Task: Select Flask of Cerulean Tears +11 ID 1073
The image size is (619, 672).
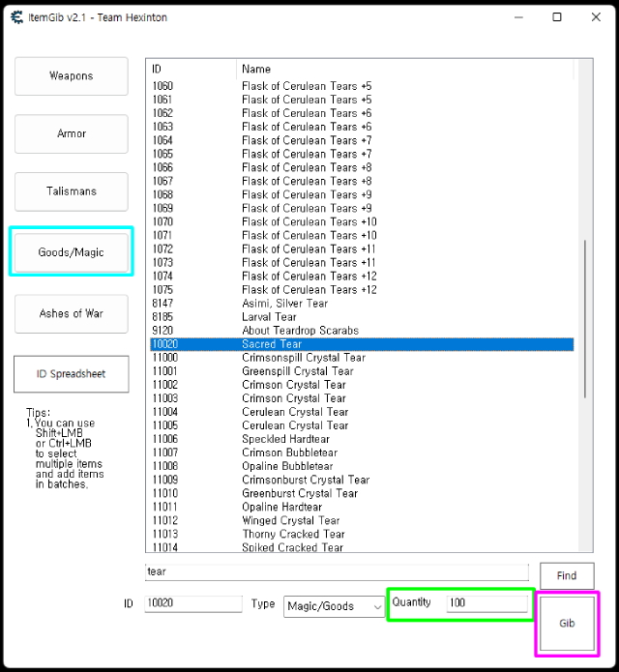Action: 362,263
